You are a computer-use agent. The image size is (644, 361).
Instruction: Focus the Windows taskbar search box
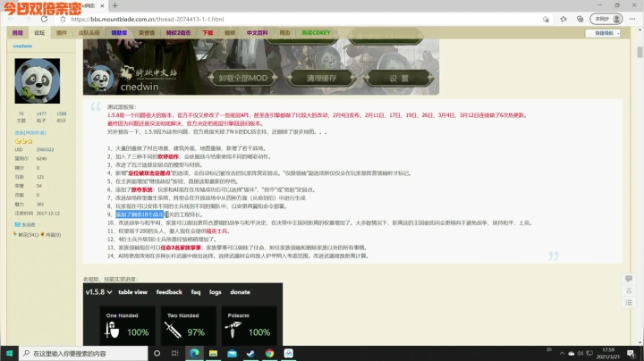tap(83, 353)
